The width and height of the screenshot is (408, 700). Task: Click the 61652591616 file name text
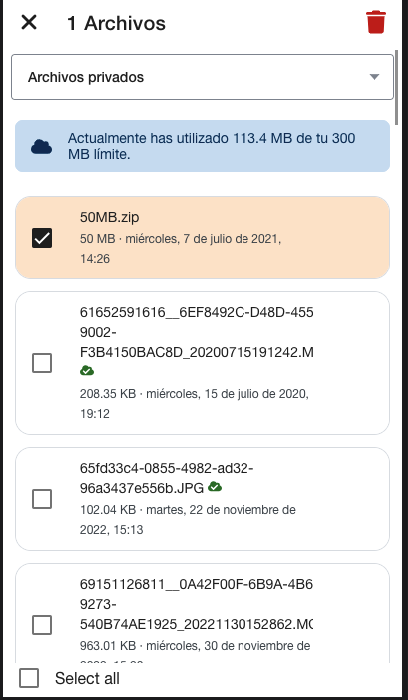[x=196, y=332]
